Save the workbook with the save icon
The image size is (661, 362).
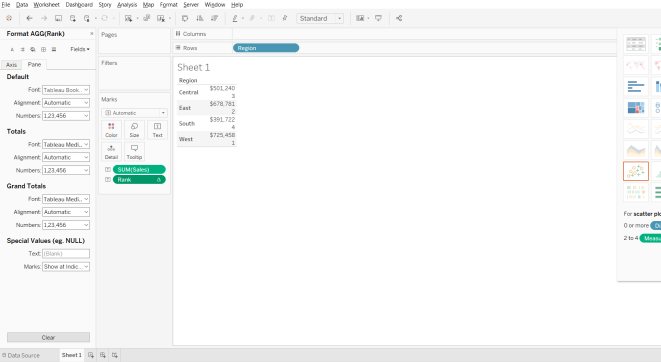coord(59,18)
